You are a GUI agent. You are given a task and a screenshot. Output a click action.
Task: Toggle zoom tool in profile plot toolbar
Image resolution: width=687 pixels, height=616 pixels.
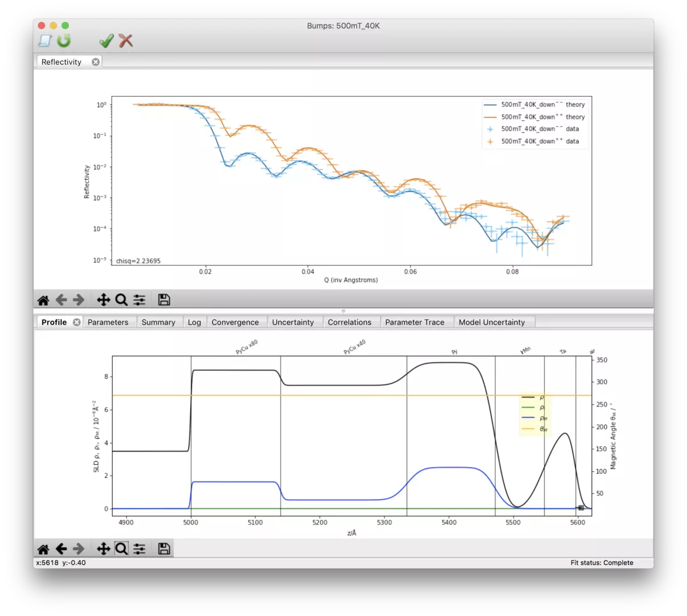click(x=121, y=549)
